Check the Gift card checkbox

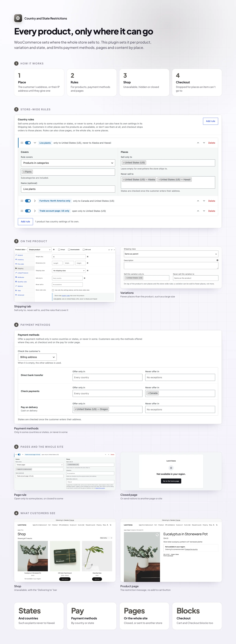click(x=84, y=249)
